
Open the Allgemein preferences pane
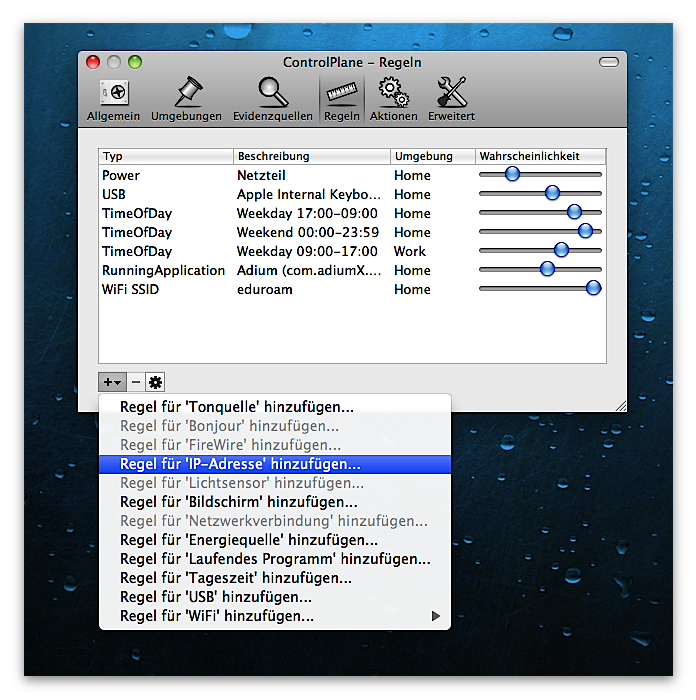pyautogui.click(x=113, y=100)
